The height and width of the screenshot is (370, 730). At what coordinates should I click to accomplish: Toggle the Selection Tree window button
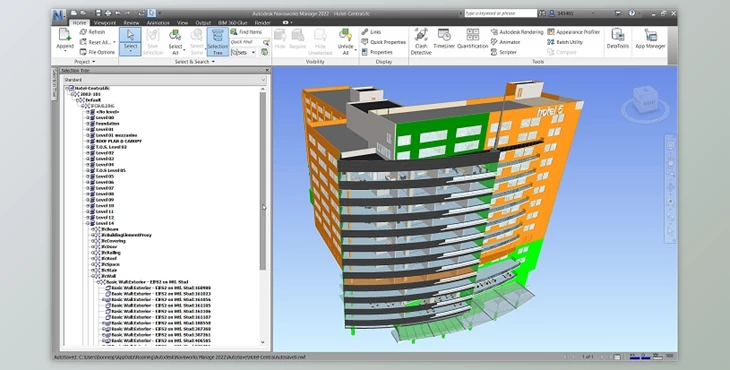(x=217, y=41)
